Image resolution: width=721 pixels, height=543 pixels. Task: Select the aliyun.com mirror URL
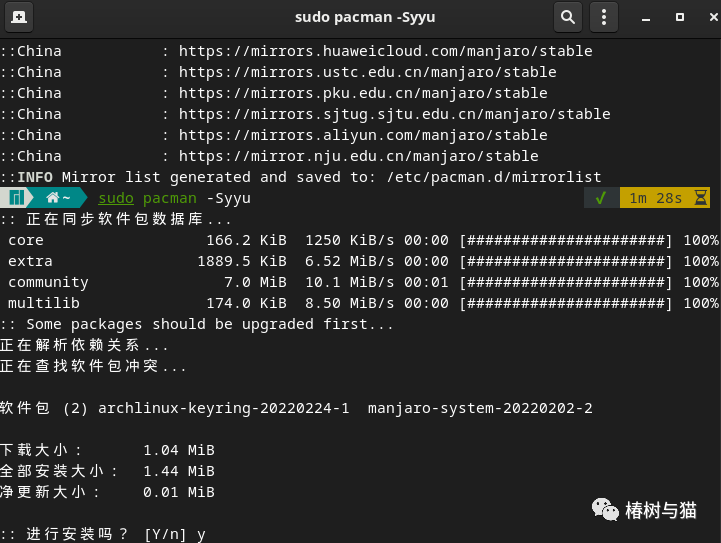pyautogui.click(x=363, y=135)
